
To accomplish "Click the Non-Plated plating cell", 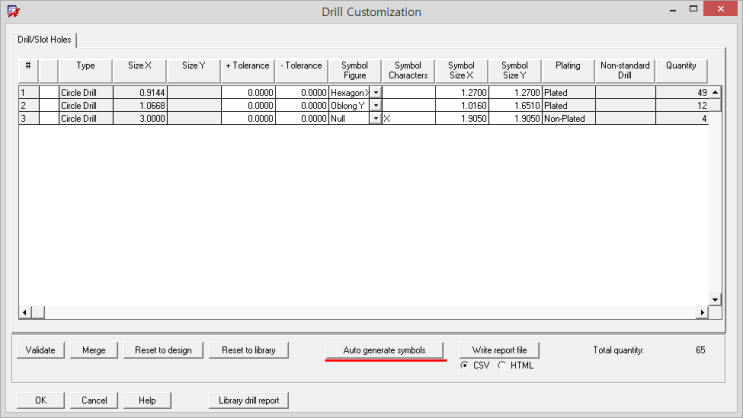I will click(569, 118).
